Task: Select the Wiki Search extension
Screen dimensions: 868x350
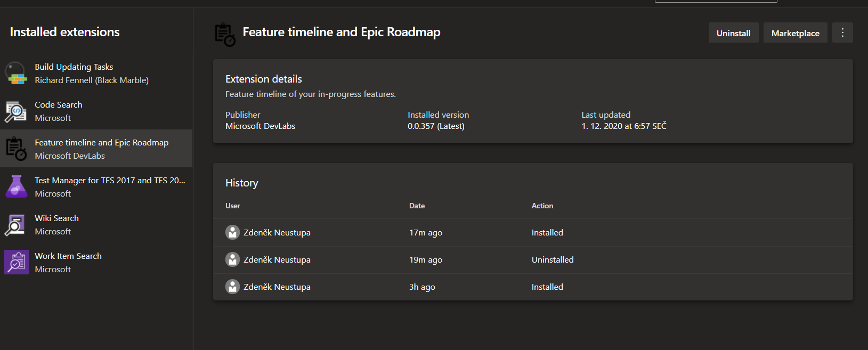Action: (x=96, y=224)
